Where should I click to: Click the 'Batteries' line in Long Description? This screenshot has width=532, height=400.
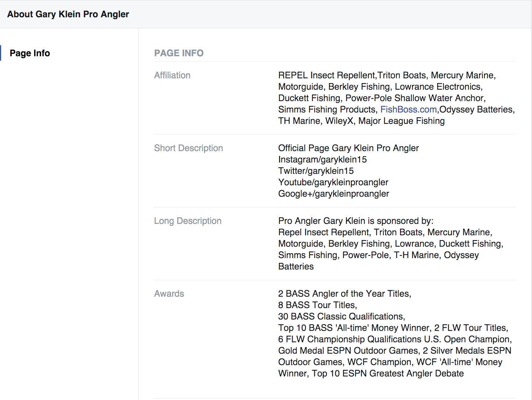(296, 267)
